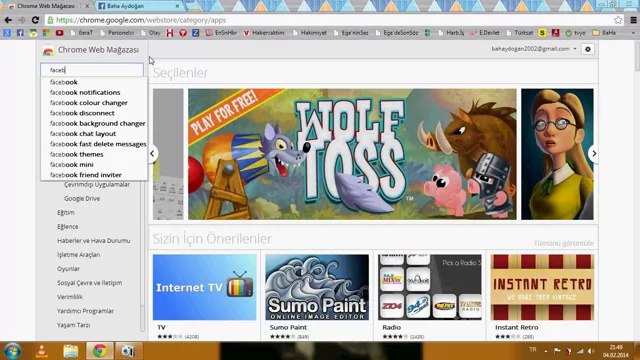This screenshot has height=360, width=640.
Task: Click Tümünü görüntüle link
Action: point(563,243)
